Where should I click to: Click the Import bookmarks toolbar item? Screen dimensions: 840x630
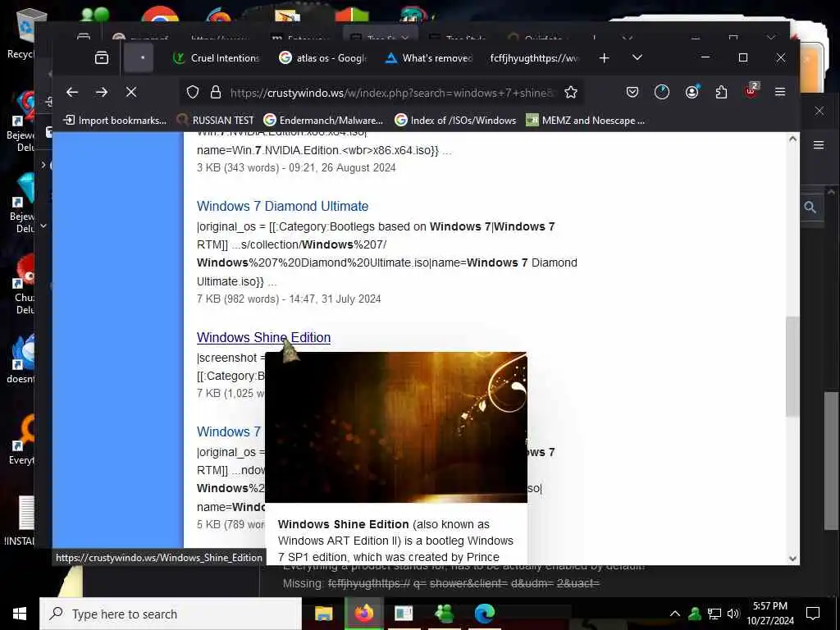point(115,121)
